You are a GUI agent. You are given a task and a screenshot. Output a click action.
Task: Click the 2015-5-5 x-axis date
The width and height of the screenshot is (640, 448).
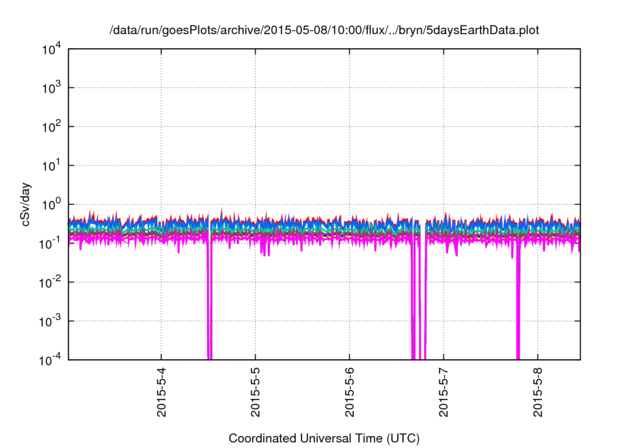tap(256, 392)
